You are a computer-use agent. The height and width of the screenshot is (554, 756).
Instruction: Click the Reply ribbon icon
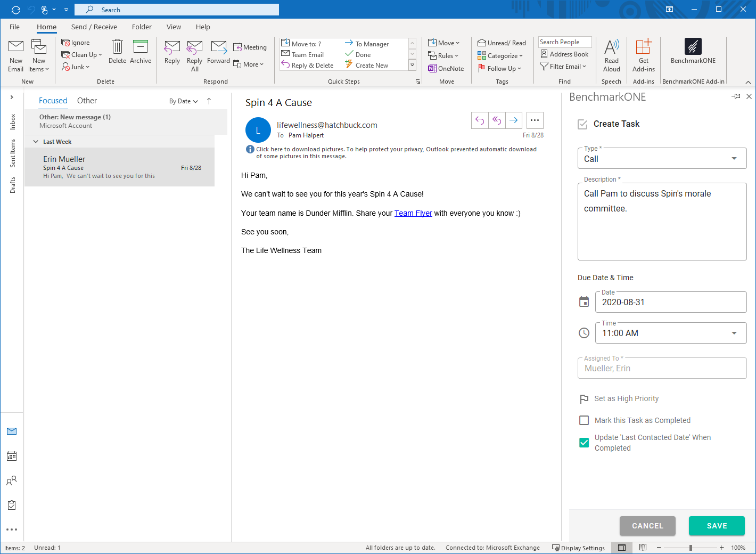[x=172, y=52]
